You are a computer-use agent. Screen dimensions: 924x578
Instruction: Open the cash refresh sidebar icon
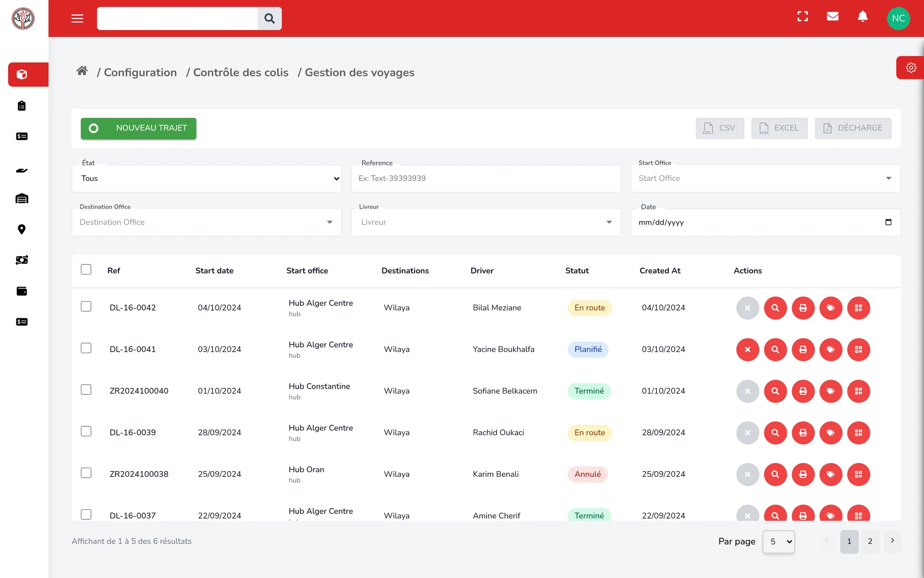[22, 260]
